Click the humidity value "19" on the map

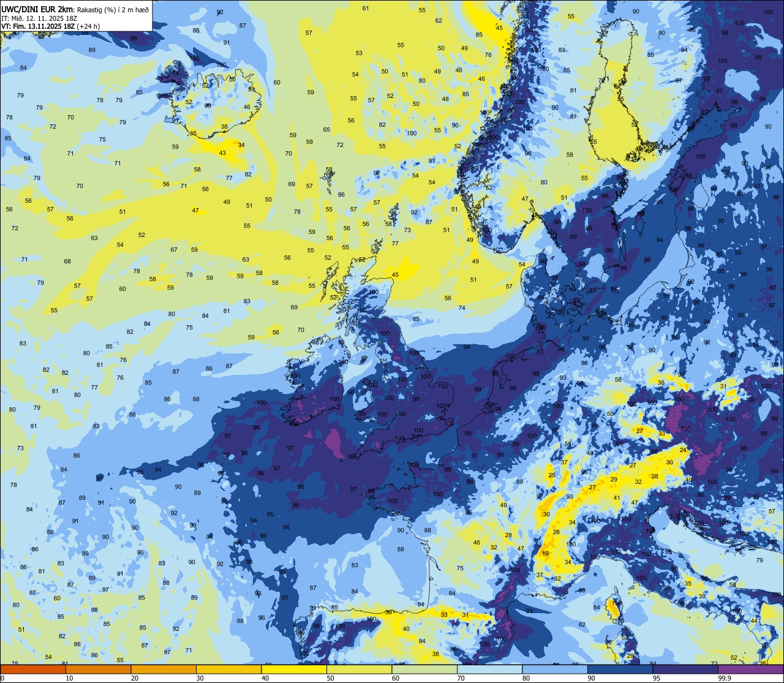[546, 553]
